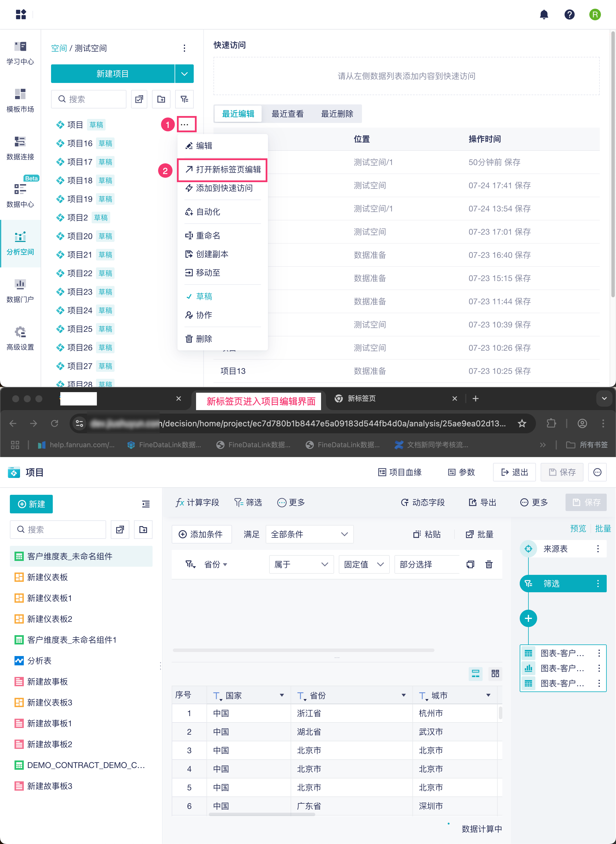Copy the 省份 filter condition icon
This screenshot has height=844, width=616.
(x=471, y=564)
